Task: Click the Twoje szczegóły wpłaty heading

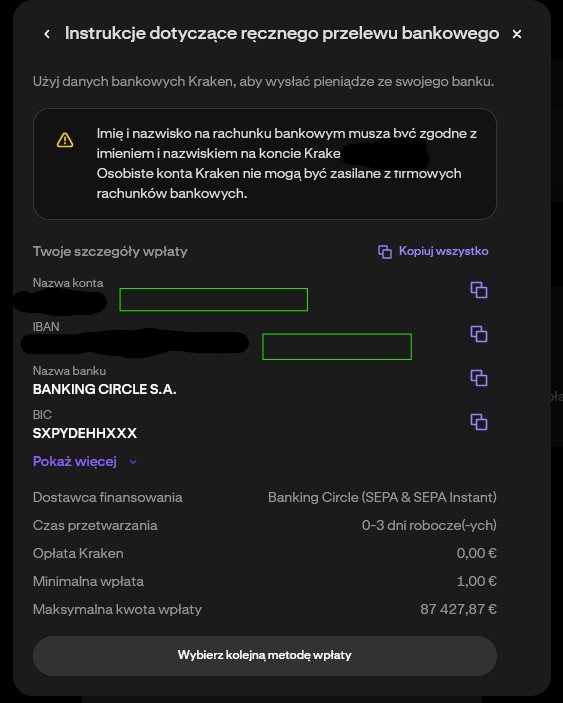Action: [110, 252]
